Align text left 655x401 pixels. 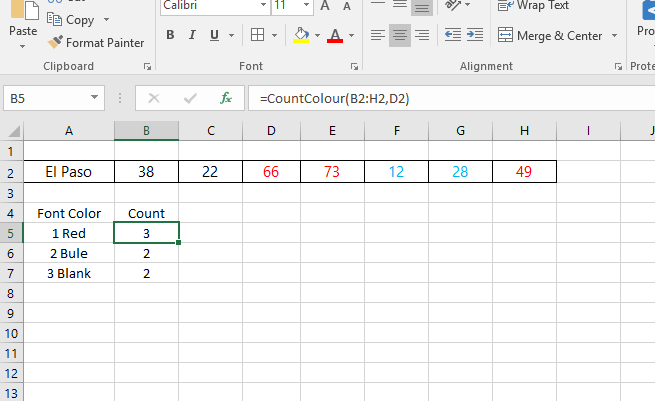pyautogui.click(x=378, y=35)
